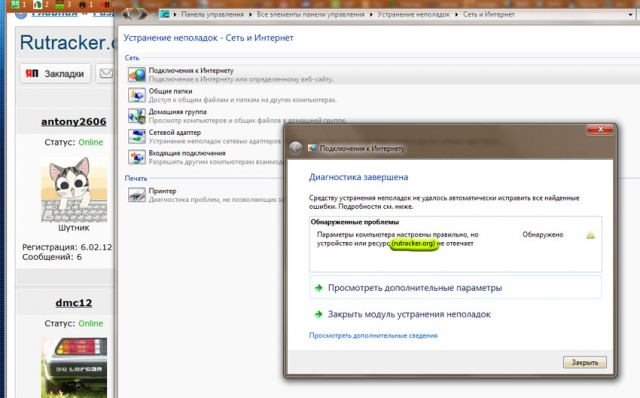Expand the arrow after Устранение неполадок breadcrumb

456,15
